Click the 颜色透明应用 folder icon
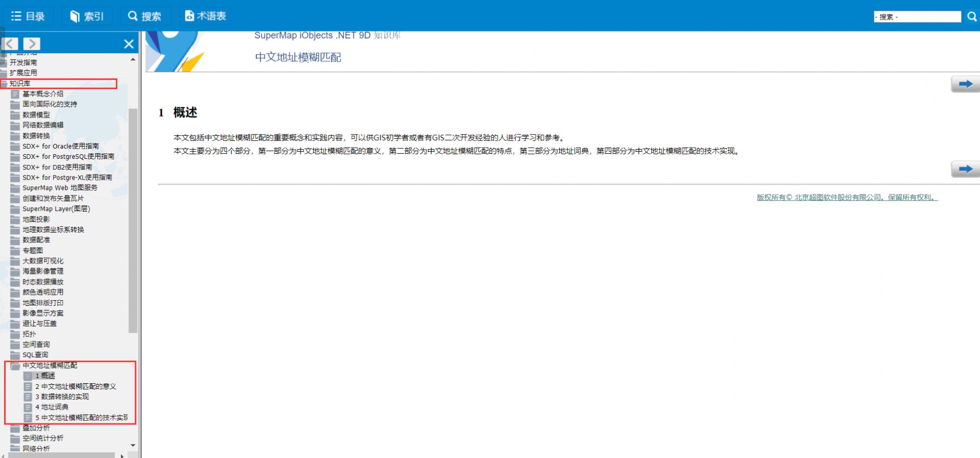The width and height of the screenshot is (980, 458). click(x=15, y=292)
